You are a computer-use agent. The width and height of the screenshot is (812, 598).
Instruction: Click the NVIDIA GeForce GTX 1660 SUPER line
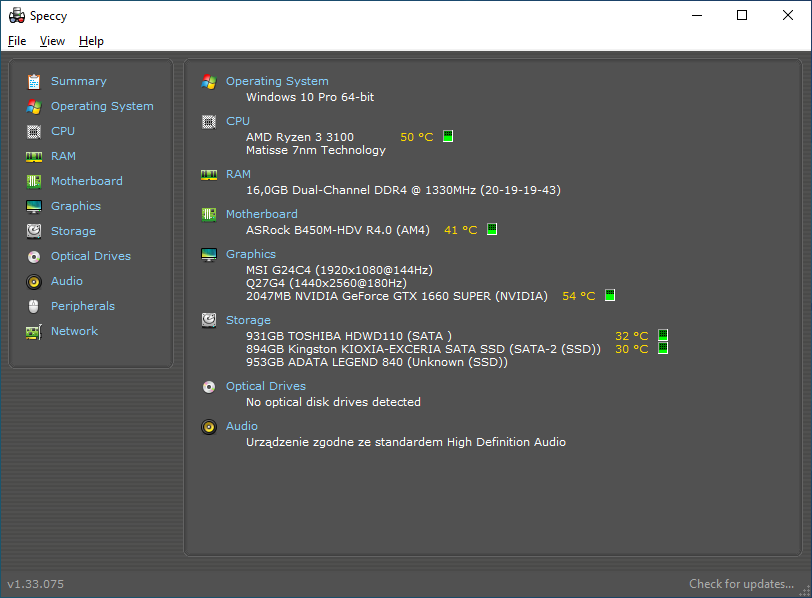coord(397,296)
